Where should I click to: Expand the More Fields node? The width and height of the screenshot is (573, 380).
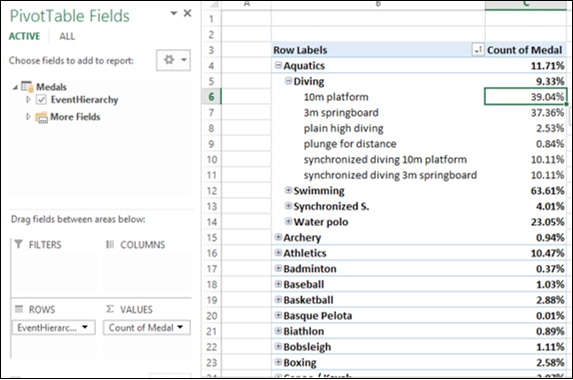[28, 117]
